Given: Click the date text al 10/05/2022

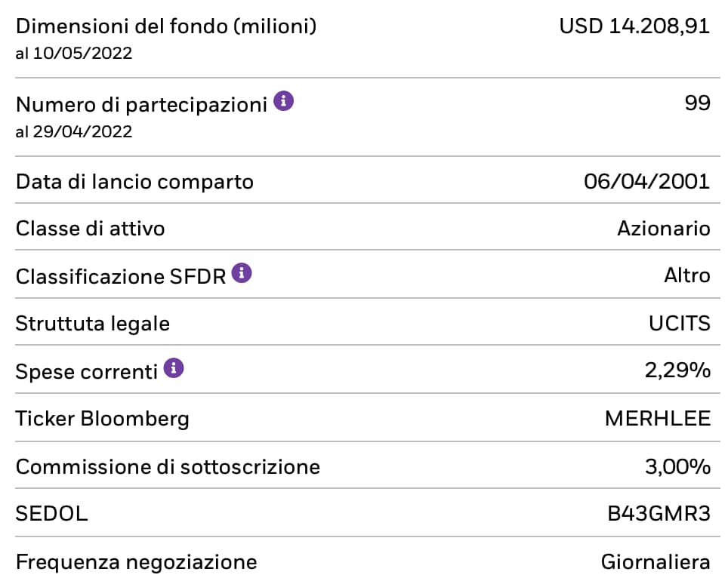Looking at the screenshot, I should [74, 54].
